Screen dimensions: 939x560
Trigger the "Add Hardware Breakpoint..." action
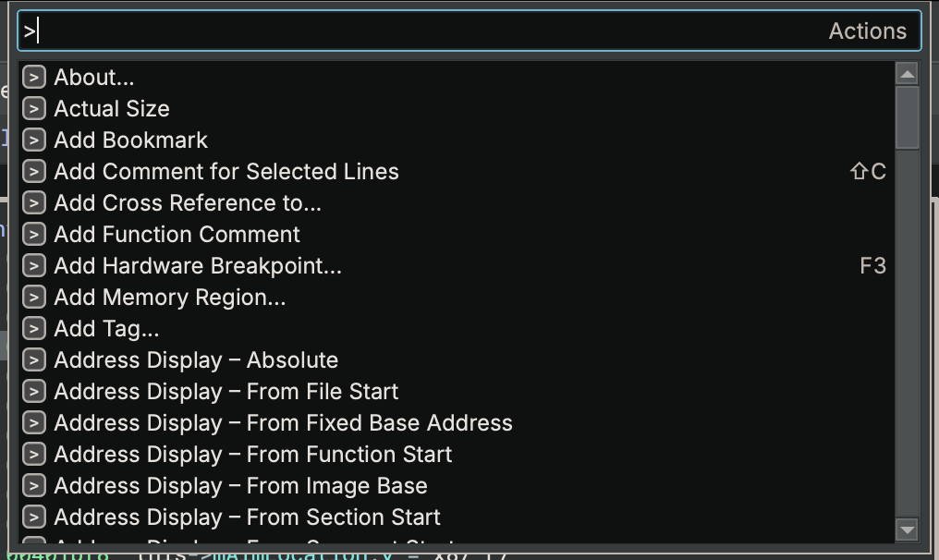point(197,265)
